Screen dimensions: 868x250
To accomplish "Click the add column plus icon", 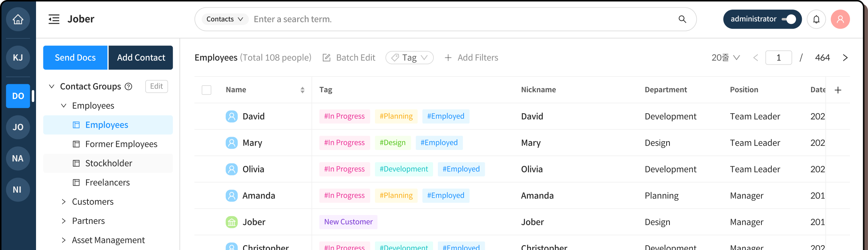I will click(838, 90).
